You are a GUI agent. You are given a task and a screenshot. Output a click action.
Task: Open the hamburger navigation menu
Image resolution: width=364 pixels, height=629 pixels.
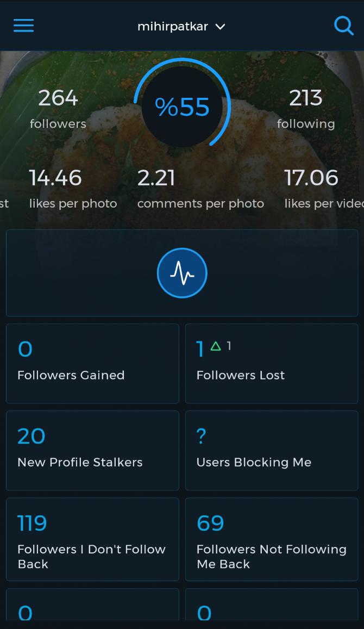pos(23,26)
